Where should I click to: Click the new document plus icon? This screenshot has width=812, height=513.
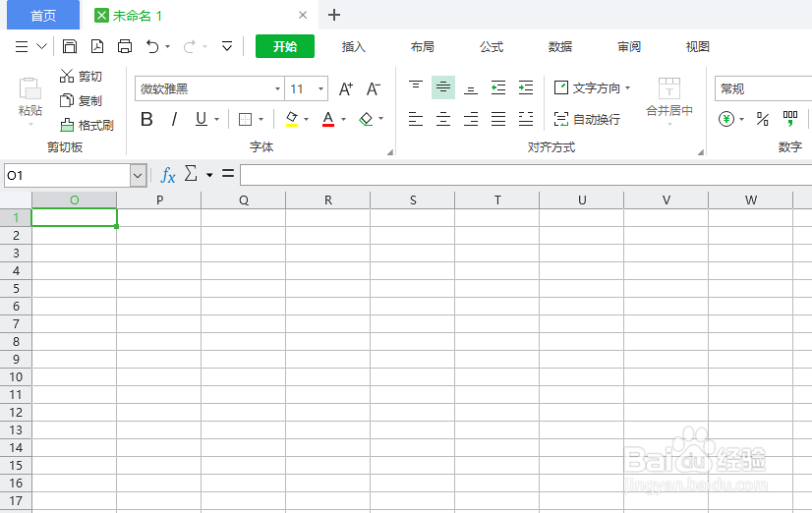click(334, 15)
